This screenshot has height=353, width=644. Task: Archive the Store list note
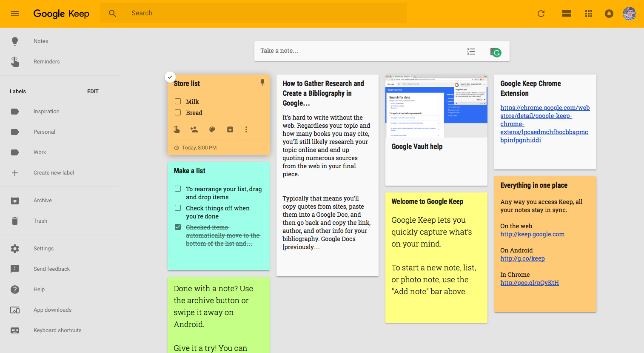point(230,129)
